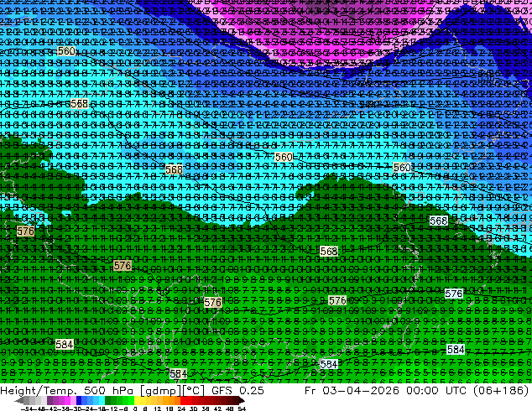Click the "[gdmp]" unit label
Image resolution: width=532 pixels, height=411 pixels.
click(160, 392)
